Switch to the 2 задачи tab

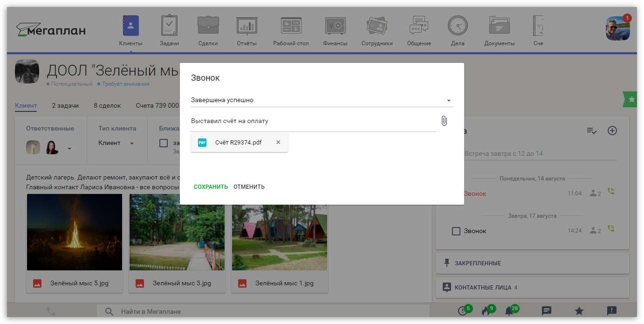tap(65, 106)
